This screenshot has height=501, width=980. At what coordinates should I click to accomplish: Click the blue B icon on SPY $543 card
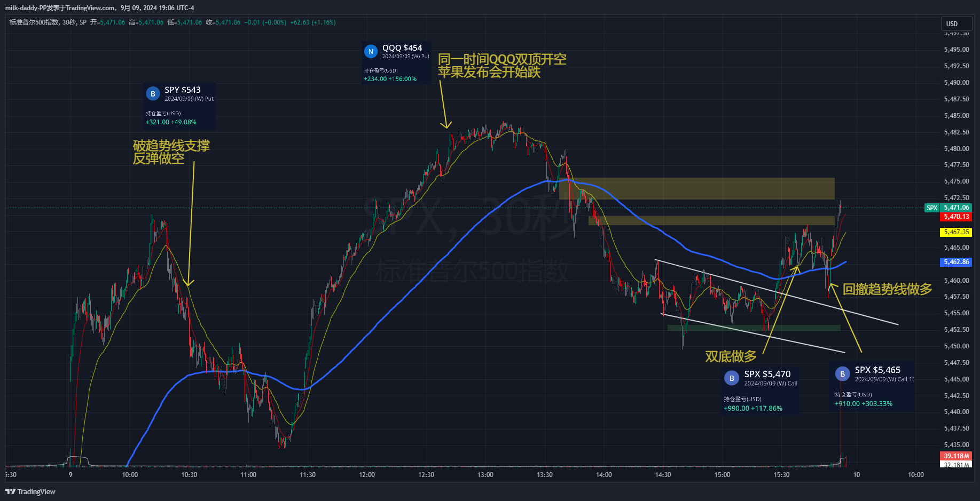tap(153, 94)
